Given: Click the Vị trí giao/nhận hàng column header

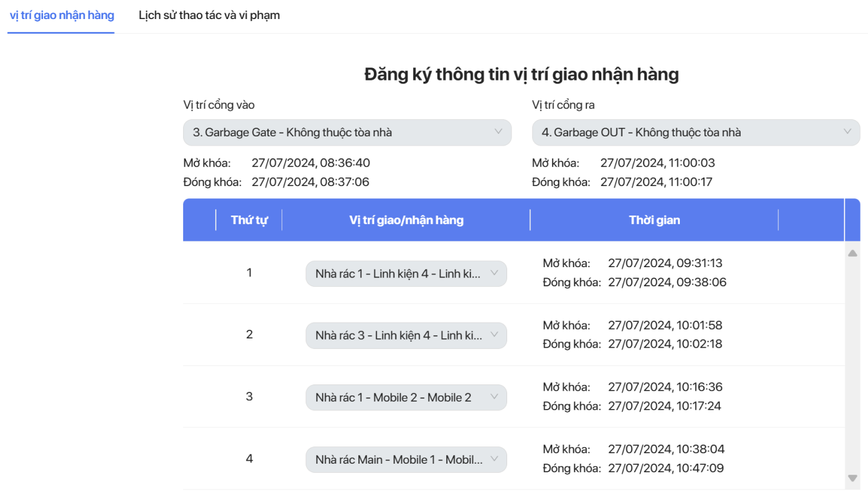Looking at the screenshot, I should coord(406,220).
